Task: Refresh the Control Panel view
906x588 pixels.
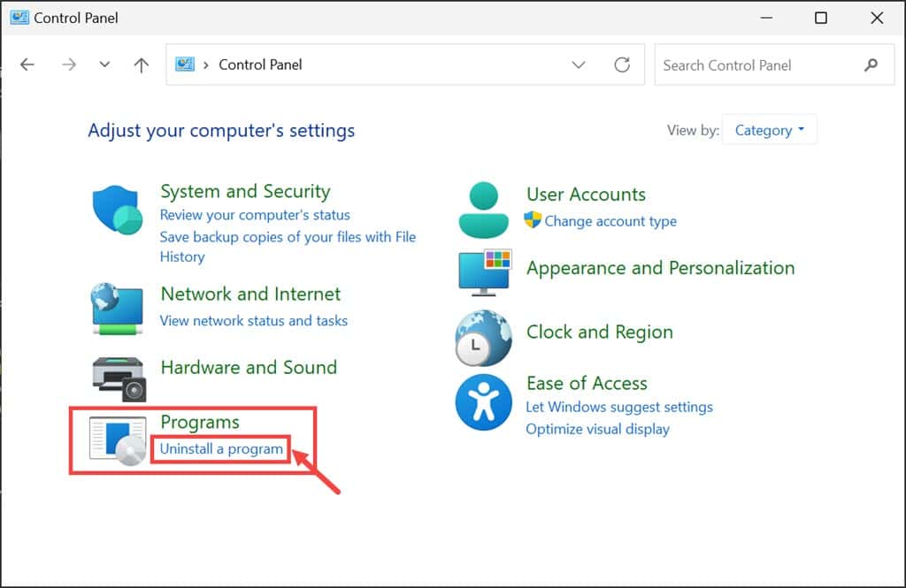Action: [x=622, y=65]
